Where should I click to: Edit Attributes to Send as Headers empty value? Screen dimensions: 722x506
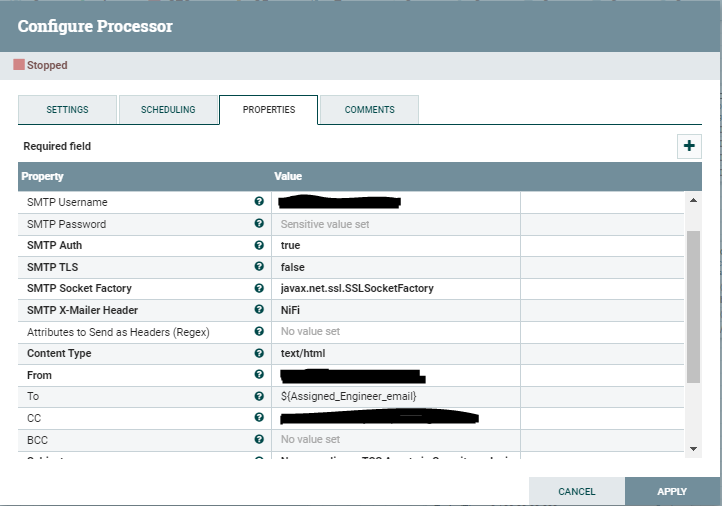coord(396,332)
